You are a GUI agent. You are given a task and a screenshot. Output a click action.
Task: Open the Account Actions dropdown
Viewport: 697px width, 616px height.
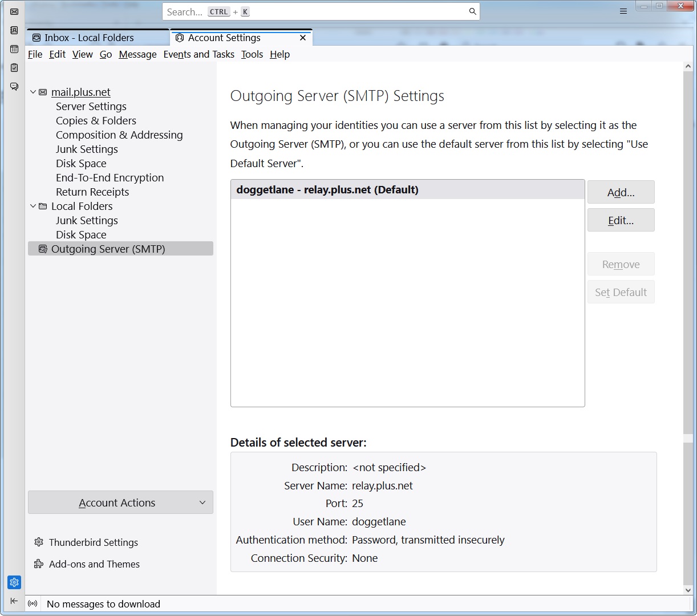(120, 502)
